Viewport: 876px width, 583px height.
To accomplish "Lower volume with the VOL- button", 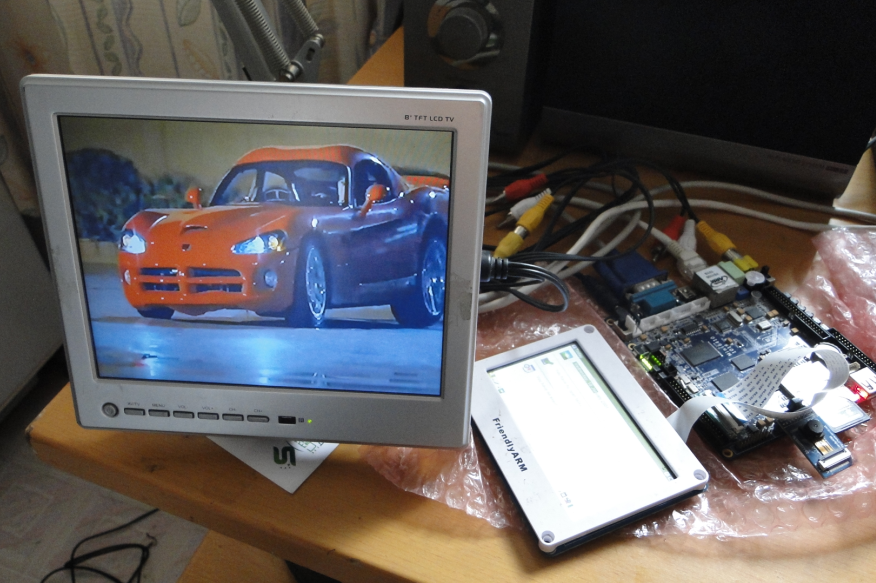I will pos(183,415).
